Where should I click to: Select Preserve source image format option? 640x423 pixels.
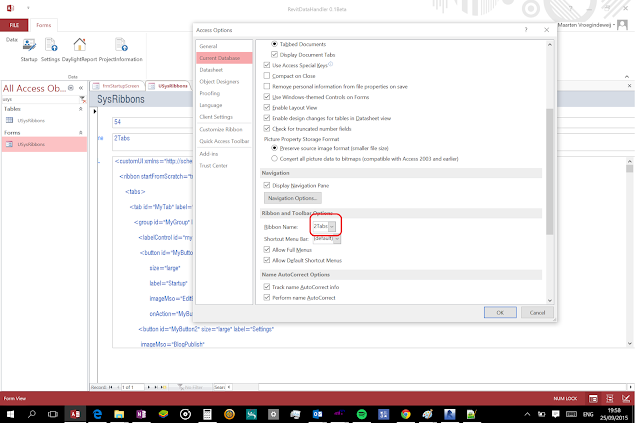coord(274,148)
